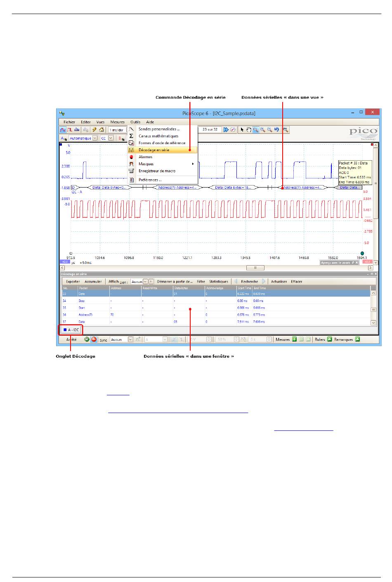Click the Effacer button
The image size is (392, 582).
[x=297, y=282]
